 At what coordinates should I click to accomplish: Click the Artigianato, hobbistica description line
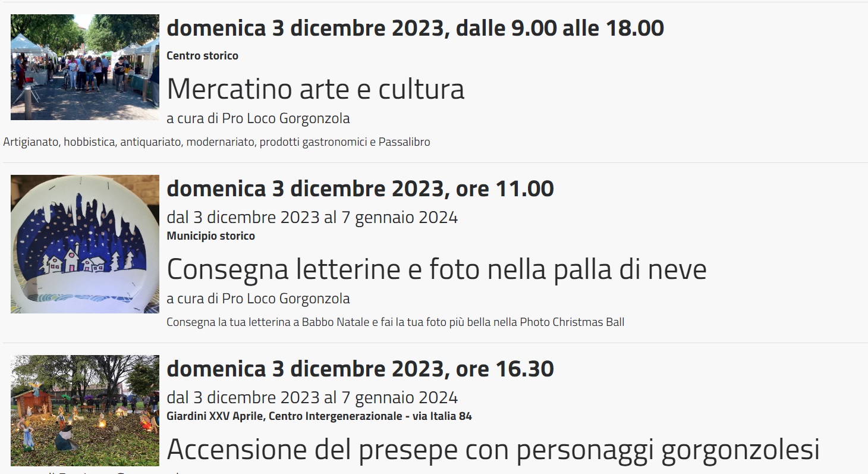[216, 142]
